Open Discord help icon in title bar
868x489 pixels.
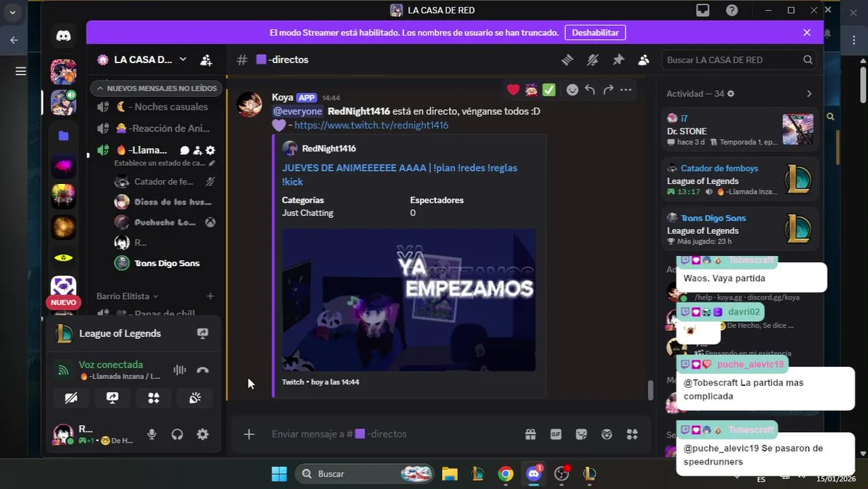point(731,10)
